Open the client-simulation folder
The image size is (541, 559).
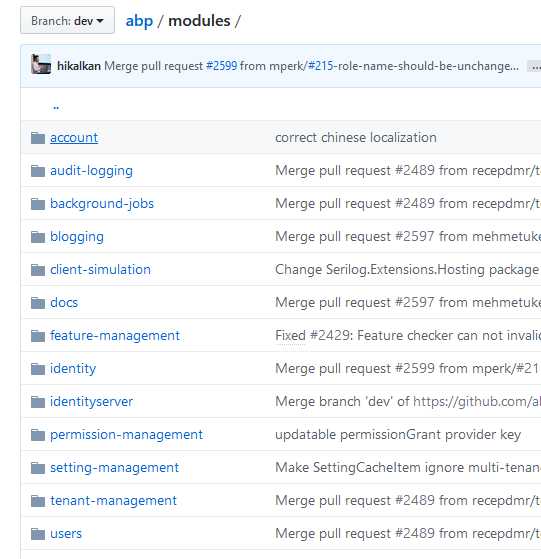tap(101, 270)
